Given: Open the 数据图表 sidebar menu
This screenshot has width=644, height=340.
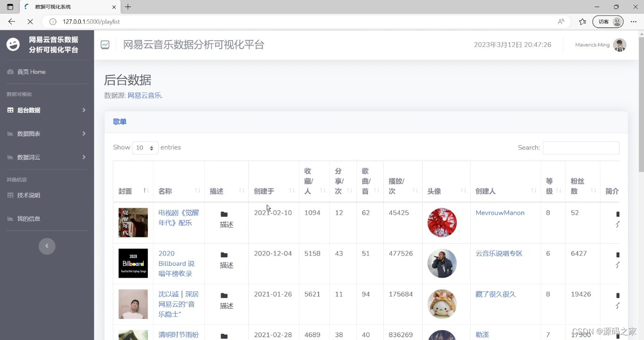Looking at the screenshot, I should pos(29,134).
